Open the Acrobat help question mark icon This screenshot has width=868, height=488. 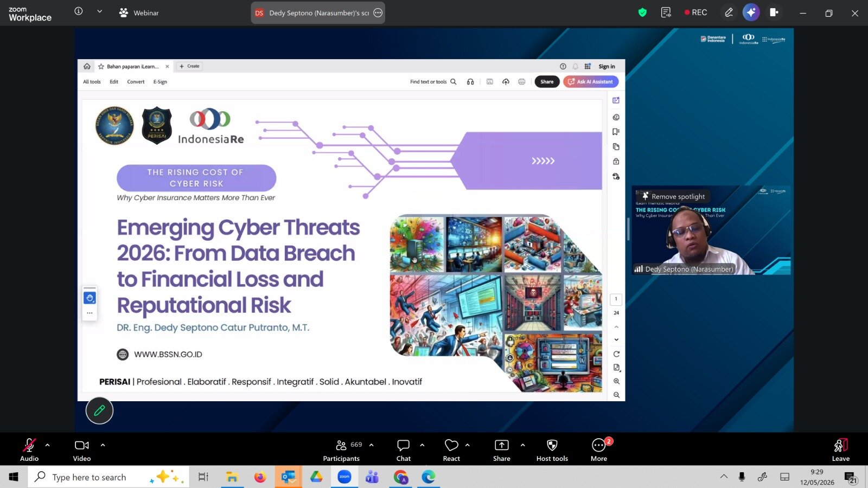click(563, 67)
